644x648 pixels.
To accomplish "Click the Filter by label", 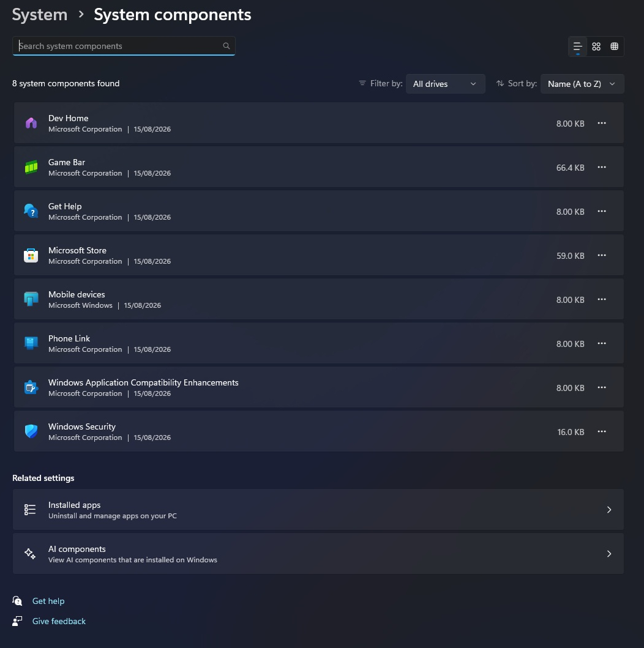I will click(x=386, y=83).
